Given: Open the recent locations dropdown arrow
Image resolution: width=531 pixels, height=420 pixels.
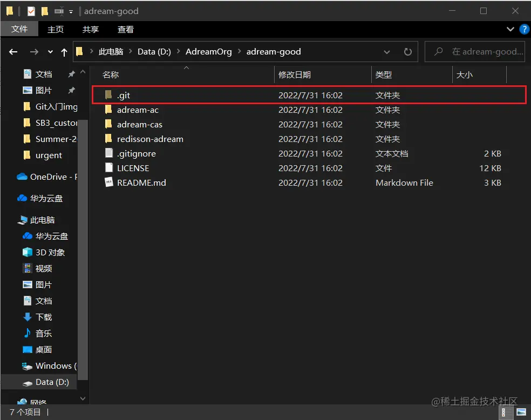Looking at the screenshot, I should coord(50,52).
